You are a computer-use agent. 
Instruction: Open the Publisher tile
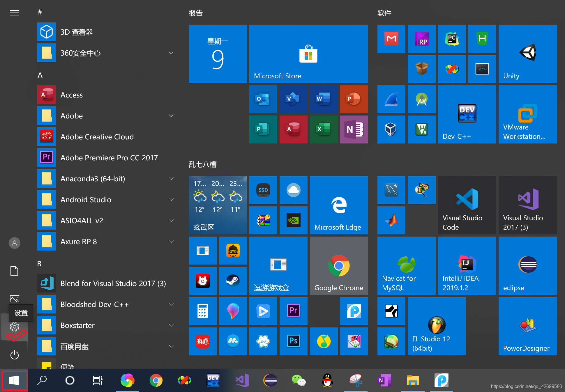[x=263, y=130]
